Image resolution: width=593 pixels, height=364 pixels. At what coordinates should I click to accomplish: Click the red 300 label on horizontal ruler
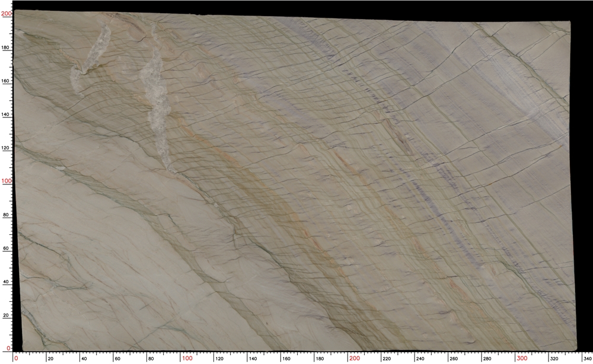coord(522,358)
